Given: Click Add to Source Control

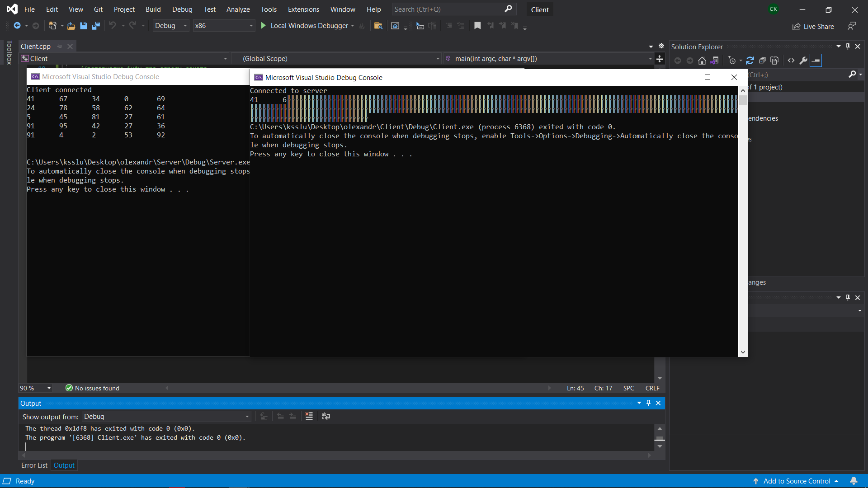Looking at the screenshot, I should point(796,481).
